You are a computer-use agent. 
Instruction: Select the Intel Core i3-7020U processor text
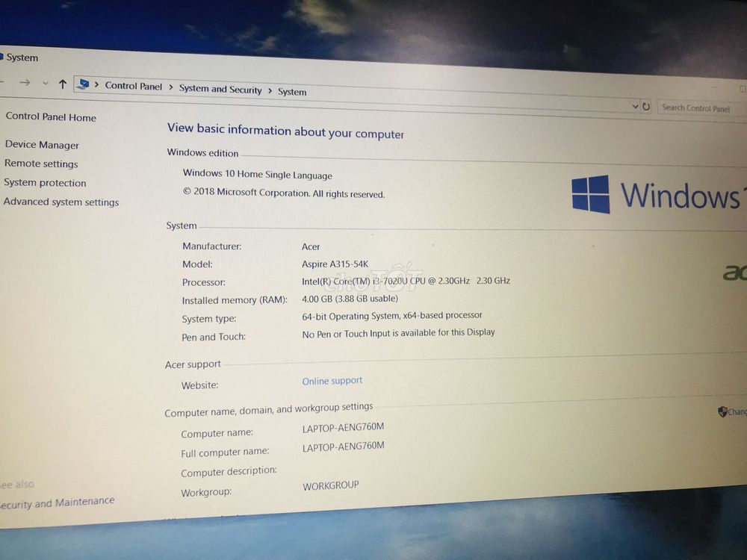tap(406, 281)
